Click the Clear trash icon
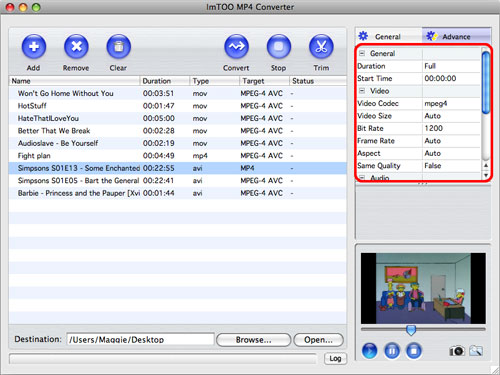 click(x=119, y=47)
